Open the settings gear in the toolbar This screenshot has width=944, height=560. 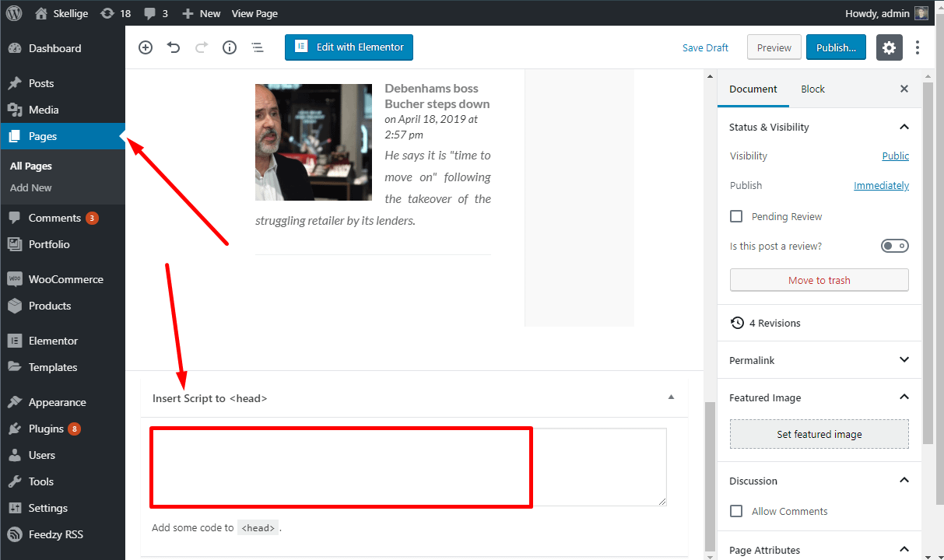click(x=889, y=47)
